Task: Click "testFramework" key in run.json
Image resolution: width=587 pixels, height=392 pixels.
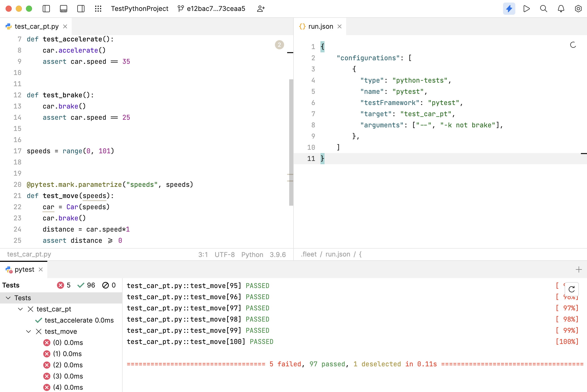Action: [x=390, y=103]
